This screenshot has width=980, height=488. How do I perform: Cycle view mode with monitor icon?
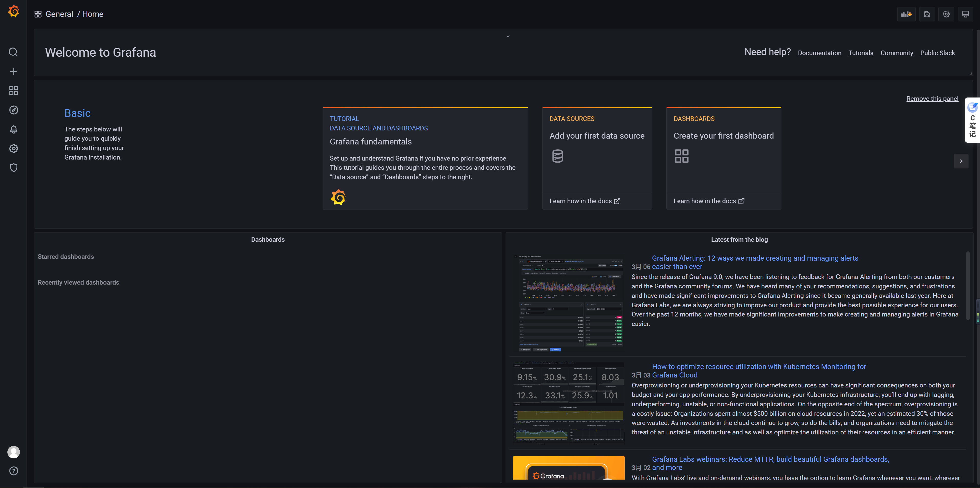965,14
